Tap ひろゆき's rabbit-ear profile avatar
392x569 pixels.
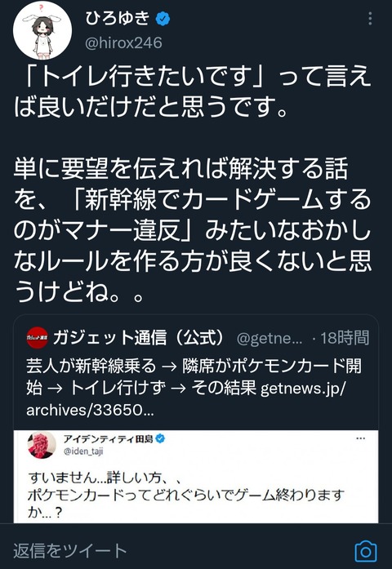[x=42, y=30]
